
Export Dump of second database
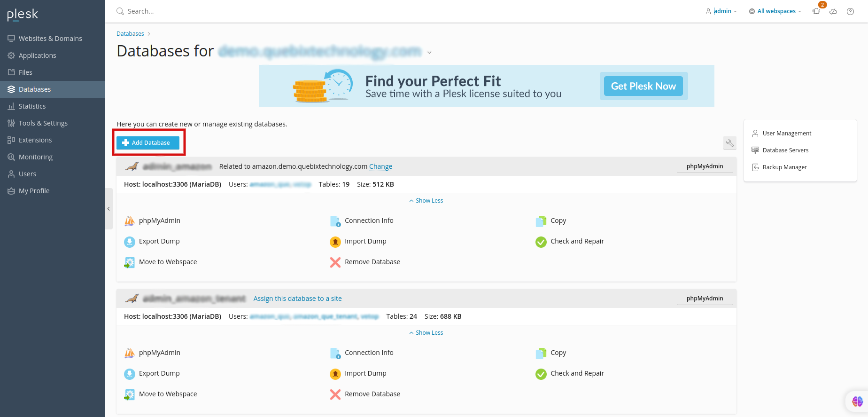tap(152, 373)
